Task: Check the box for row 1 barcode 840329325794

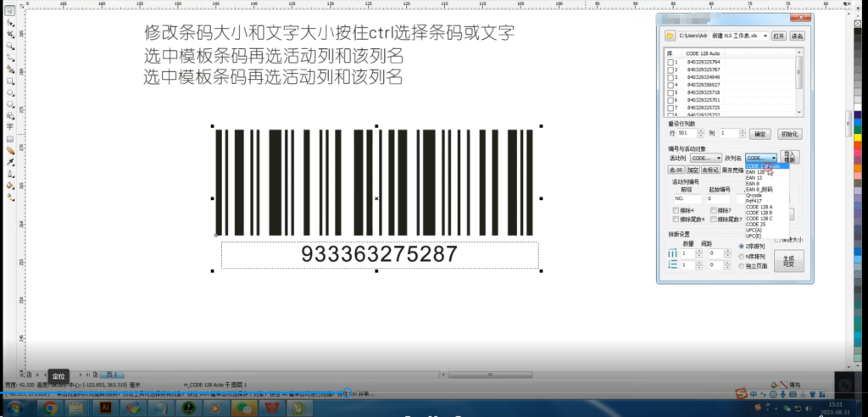Action: point(671,63)
